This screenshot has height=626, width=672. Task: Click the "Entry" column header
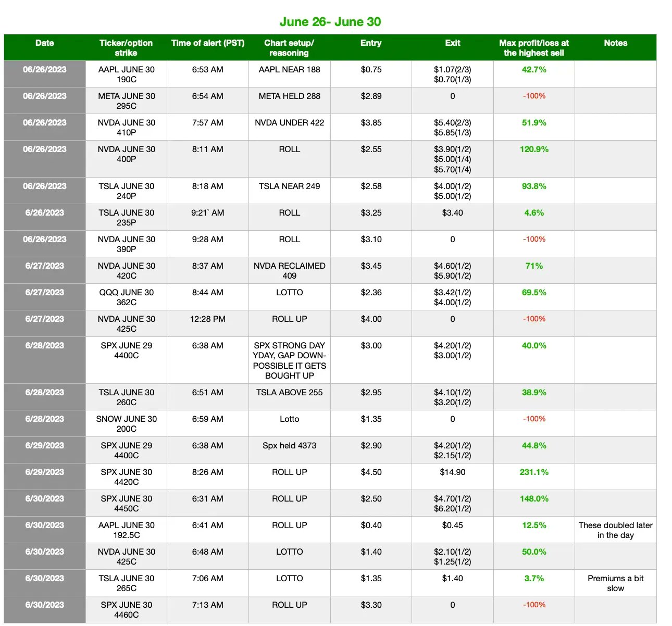[x=370, y=43]
